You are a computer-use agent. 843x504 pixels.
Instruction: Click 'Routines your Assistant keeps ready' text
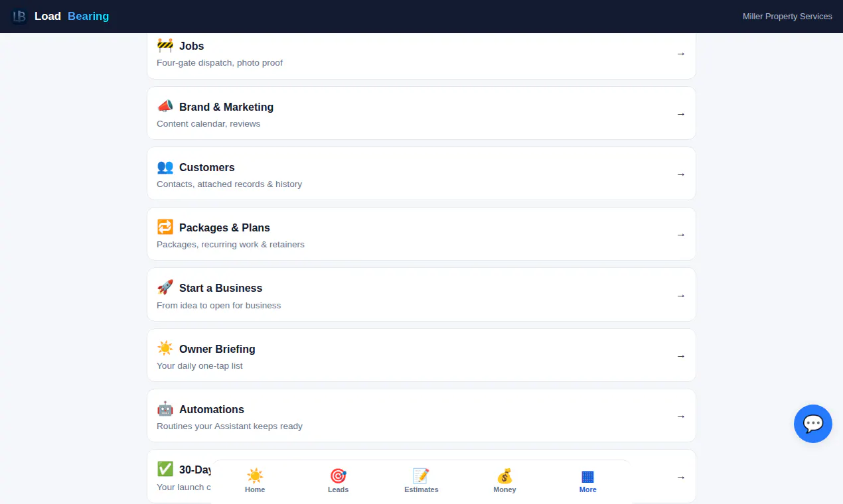tap(230, 426)
